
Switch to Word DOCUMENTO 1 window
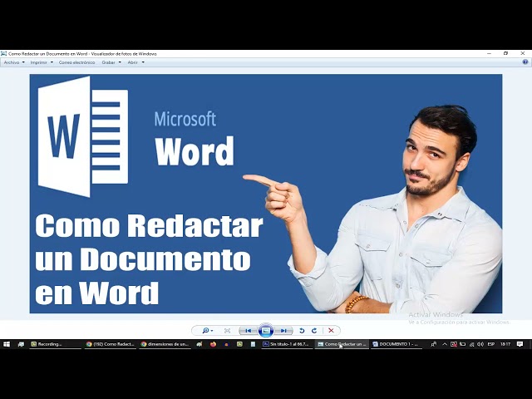pyautogui.click(x=397, y=344)
